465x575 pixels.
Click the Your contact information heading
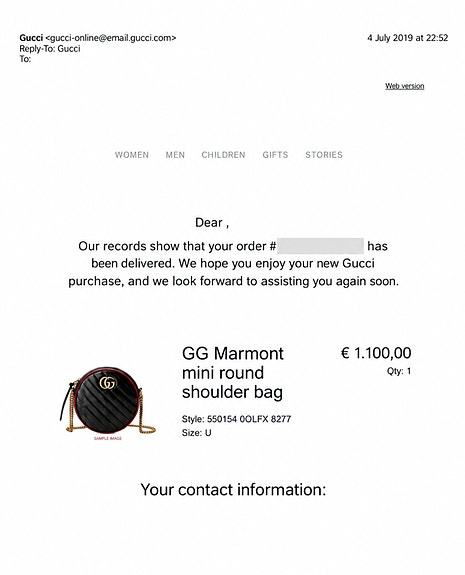pos(233,490)
